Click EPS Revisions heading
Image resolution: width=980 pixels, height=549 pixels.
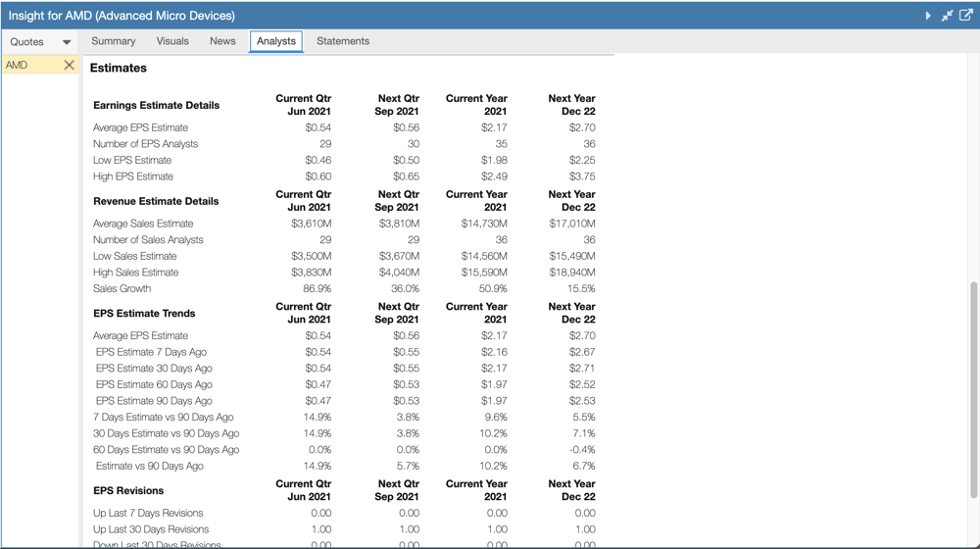click(x=128, y=491)
